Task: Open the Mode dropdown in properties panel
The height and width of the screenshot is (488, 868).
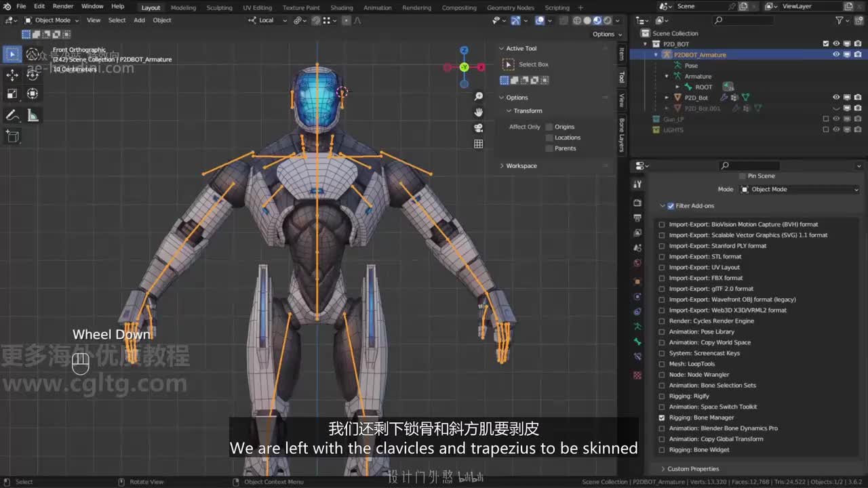Action: 800,190
